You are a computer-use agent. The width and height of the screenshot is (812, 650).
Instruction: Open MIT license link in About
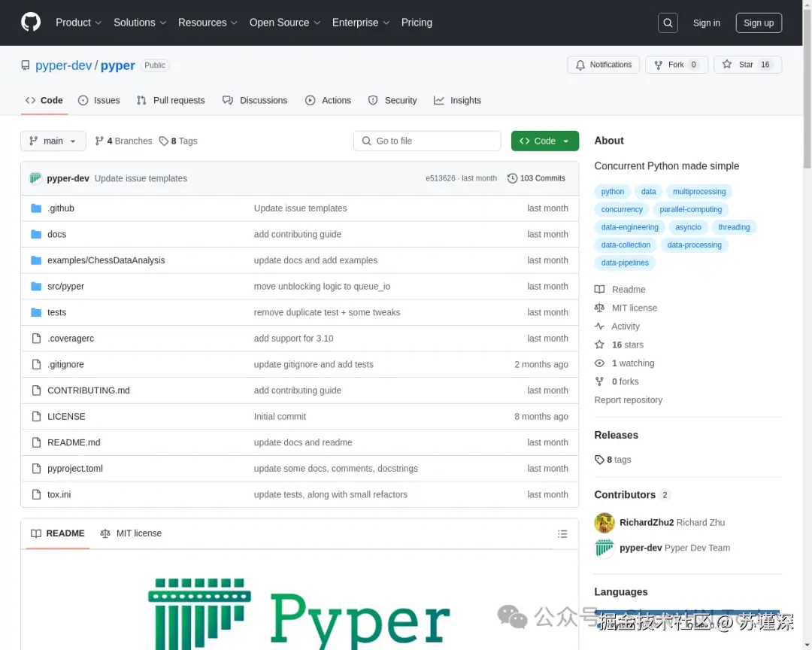[626, 308]
